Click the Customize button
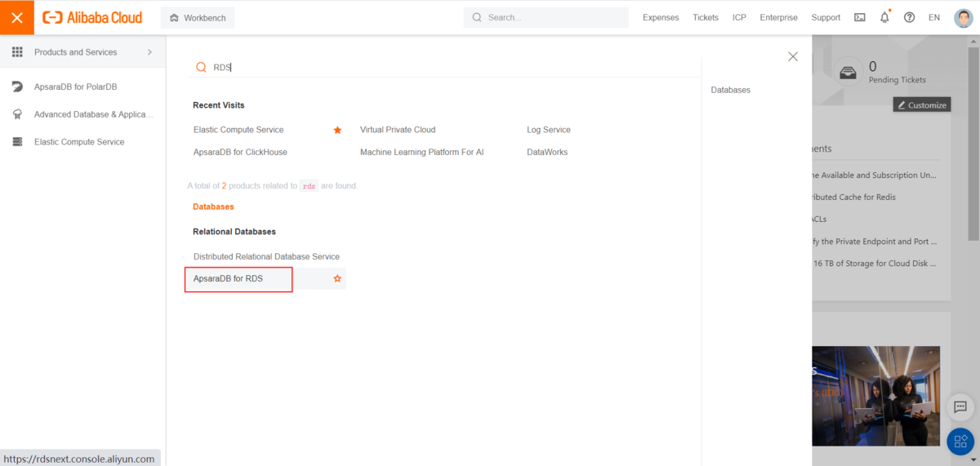This screenshot has height=466, width=980. click(x=922, y=104)
